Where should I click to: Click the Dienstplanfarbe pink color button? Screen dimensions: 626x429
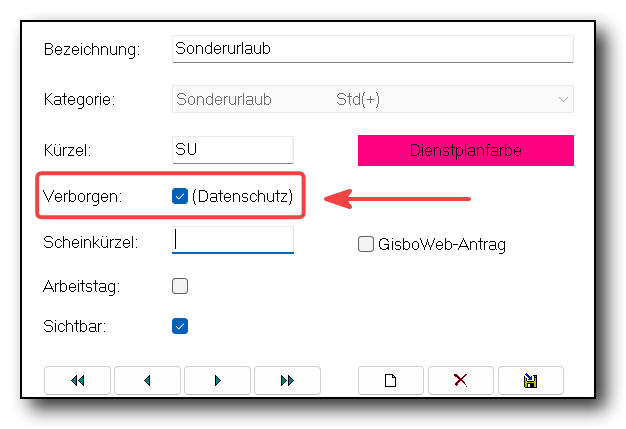[x=466, y=150]
